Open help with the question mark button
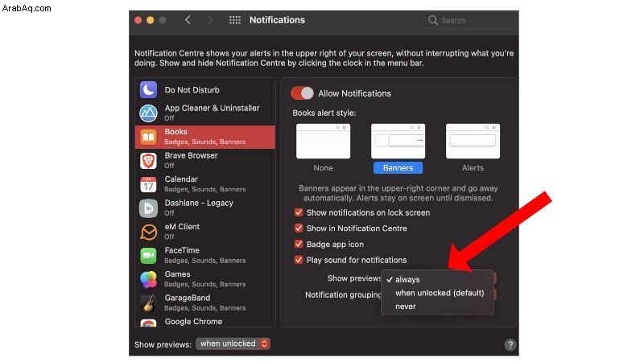This screenshot has height=362, width=644. click(510, 345)
